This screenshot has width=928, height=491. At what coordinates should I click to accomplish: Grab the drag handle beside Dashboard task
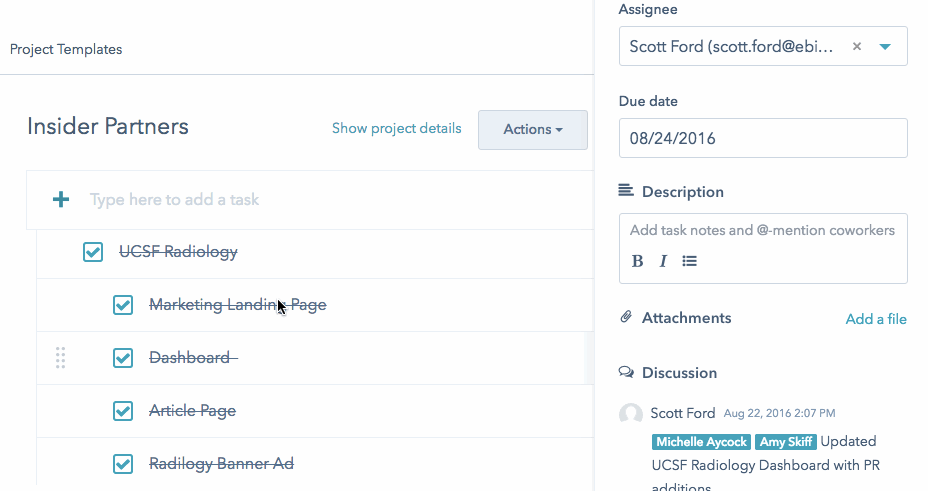point(60,357)
